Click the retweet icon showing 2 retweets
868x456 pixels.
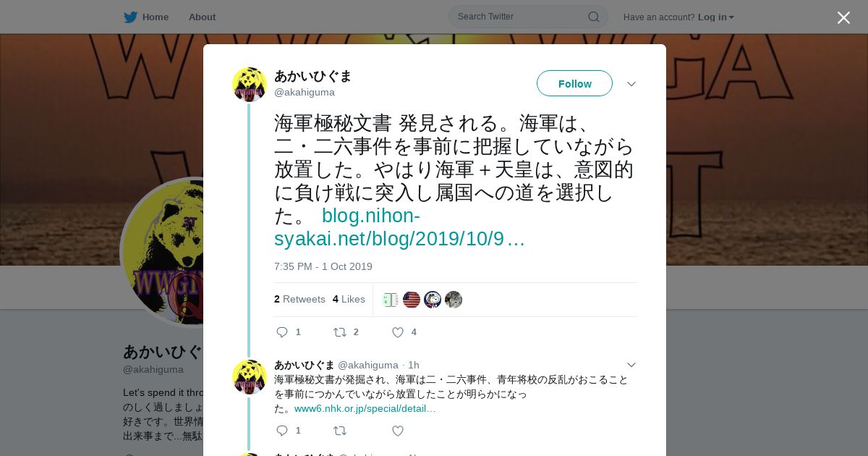coord(339,332)
